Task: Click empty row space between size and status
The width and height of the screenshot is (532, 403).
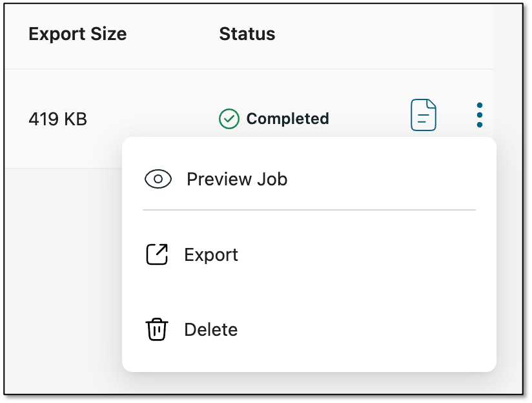Action: (x=152, y=119)
